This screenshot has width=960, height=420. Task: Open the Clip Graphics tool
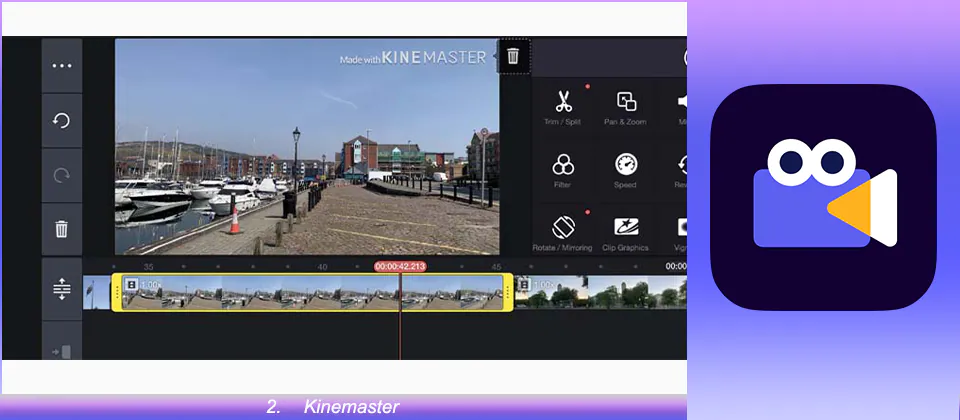click(625, 233)
